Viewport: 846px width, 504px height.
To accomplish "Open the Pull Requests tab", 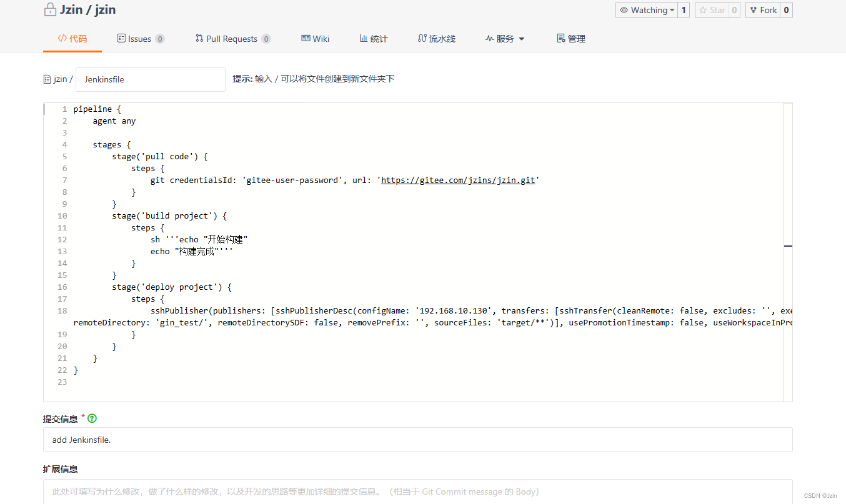I will point(233,39).
